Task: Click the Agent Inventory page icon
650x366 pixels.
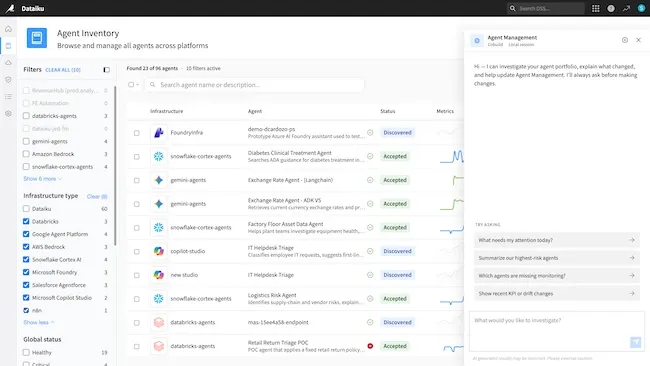Action: click(x=37, y=38)
